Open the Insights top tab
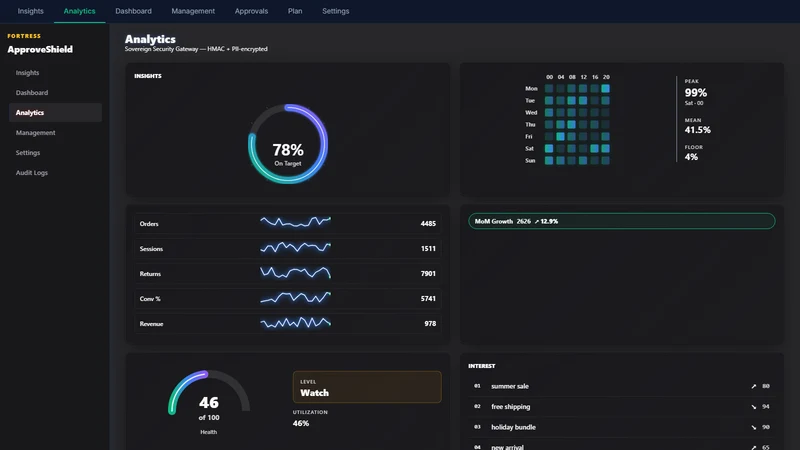The width and height of the screenshot is (800, 450). pos(31,11)
